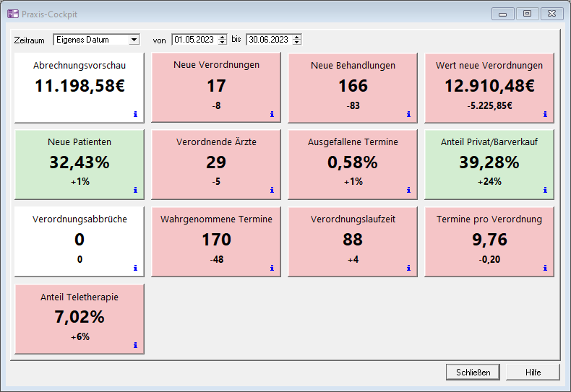Screen dimensions: 571x392
Task: Click info icon on Verordnungslaufzeit tile
Action: point(408,268)
